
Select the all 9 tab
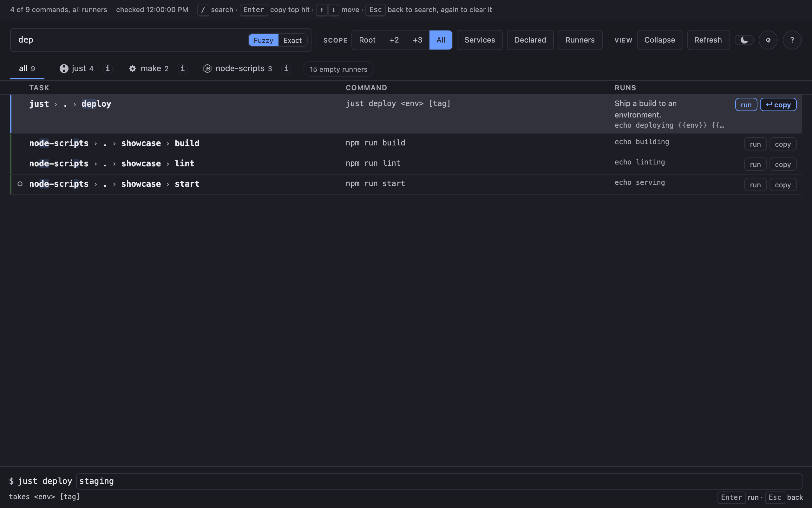[x=27, y=69]
